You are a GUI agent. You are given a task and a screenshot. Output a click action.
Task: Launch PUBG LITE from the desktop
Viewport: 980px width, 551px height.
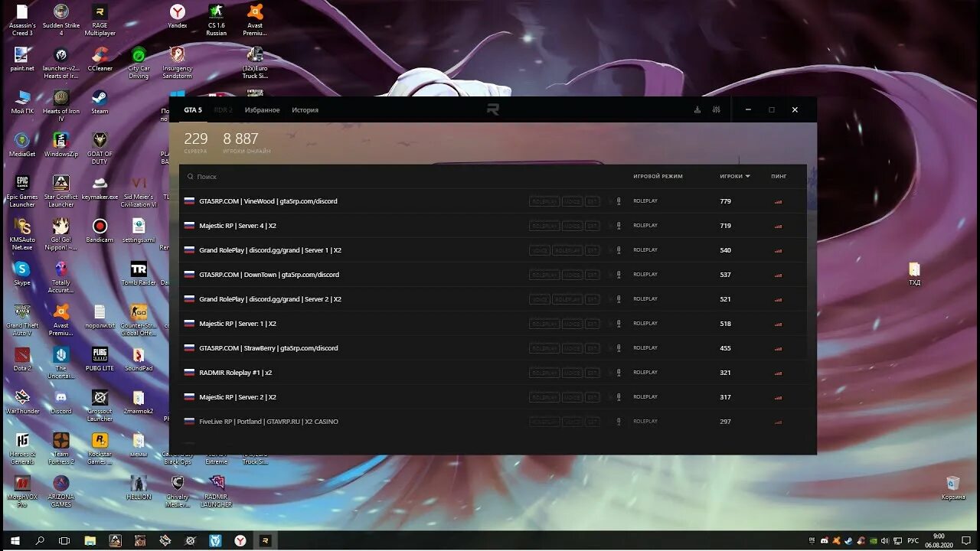tap(100, 358)
